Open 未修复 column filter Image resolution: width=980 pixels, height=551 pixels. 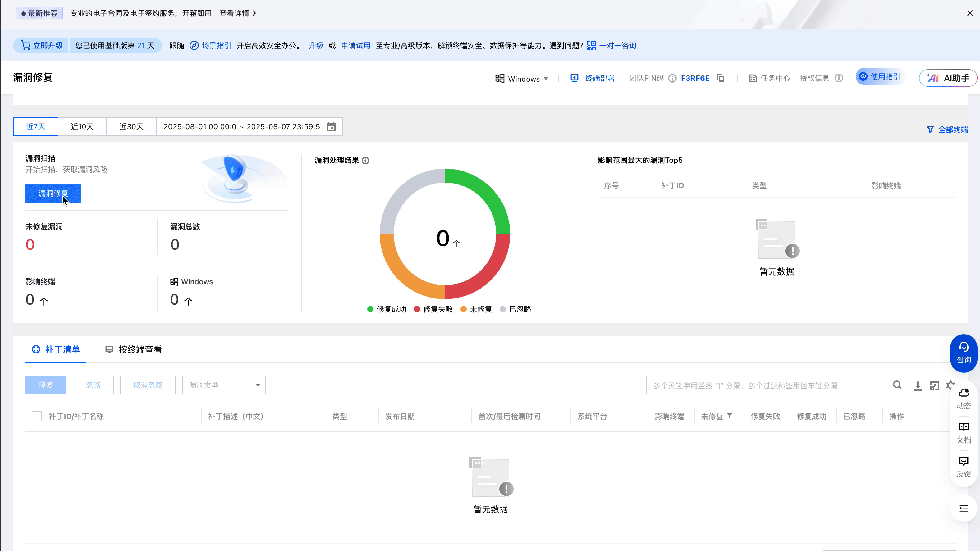[730, 416]
